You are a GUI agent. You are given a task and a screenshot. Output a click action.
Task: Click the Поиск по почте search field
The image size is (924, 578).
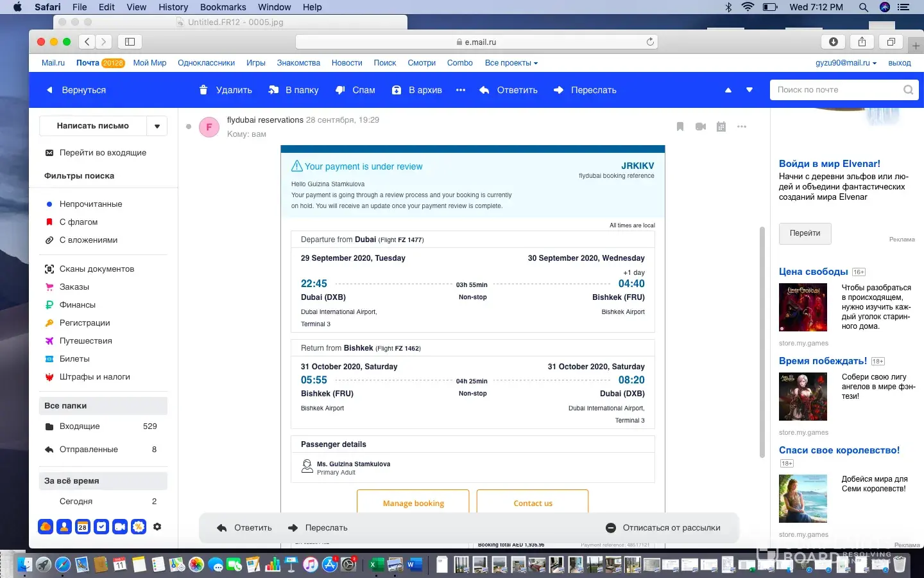[836, 90]
